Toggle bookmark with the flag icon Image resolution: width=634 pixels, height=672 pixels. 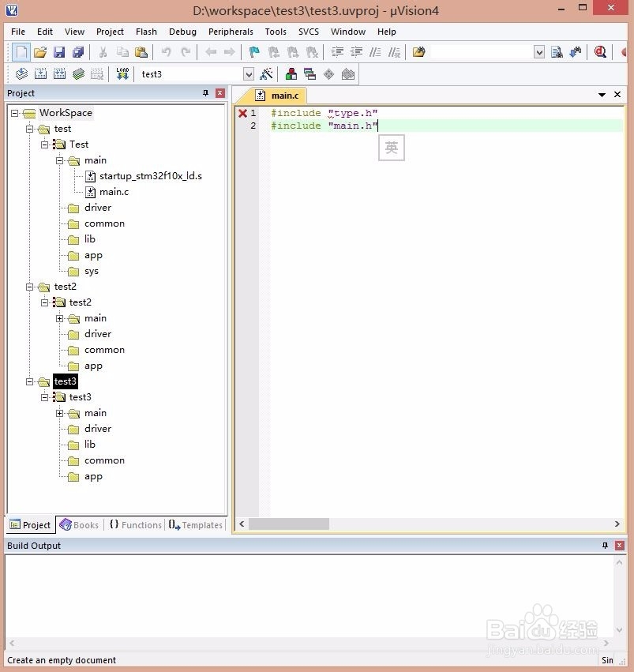click(254, 52)
